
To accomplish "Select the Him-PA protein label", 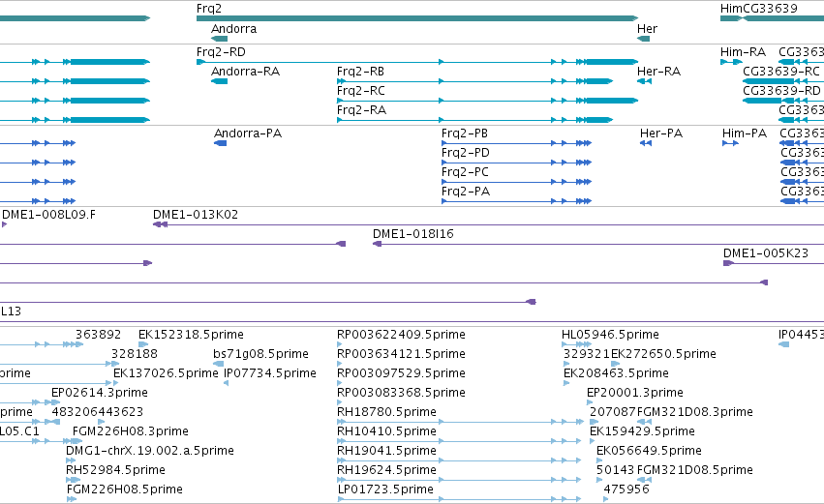I will pos(745,133).
